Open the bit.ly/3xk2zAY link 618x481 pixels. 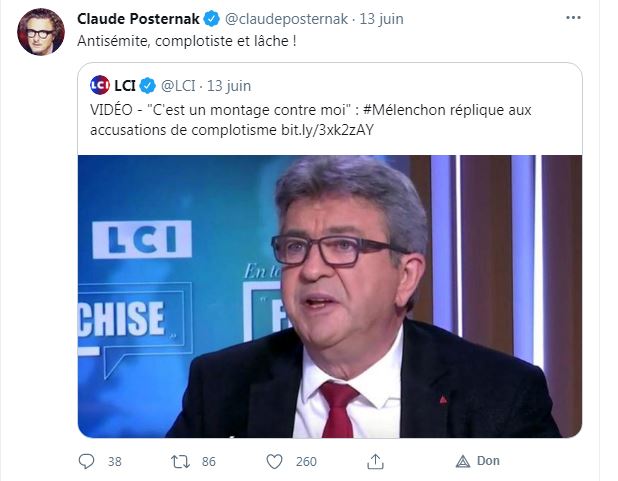(327, 130)
